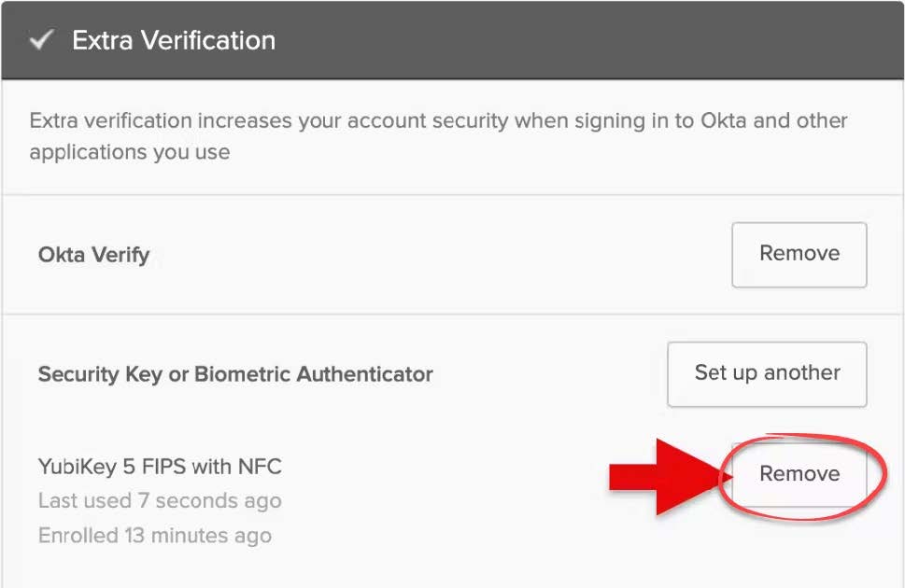The height and width of the screenshot is (588, 905).
Task: Remove the Okta Verify factor
Action: click(799, 254)
